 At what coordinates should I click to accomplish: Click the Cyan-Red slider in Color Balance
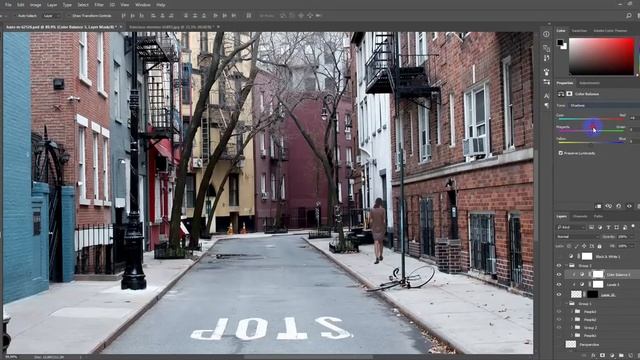click(591, 119)
